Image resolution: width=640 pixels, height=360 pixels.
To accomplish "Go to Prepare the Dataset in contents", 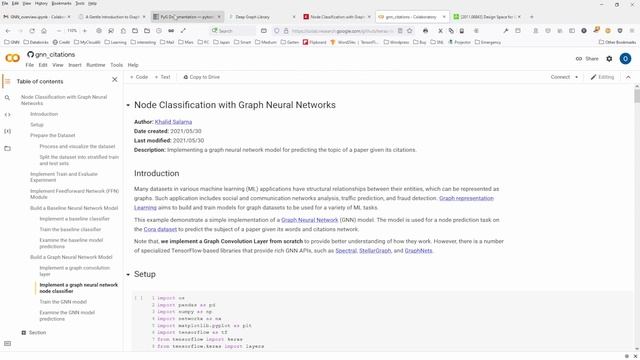I will coord(53,135).
